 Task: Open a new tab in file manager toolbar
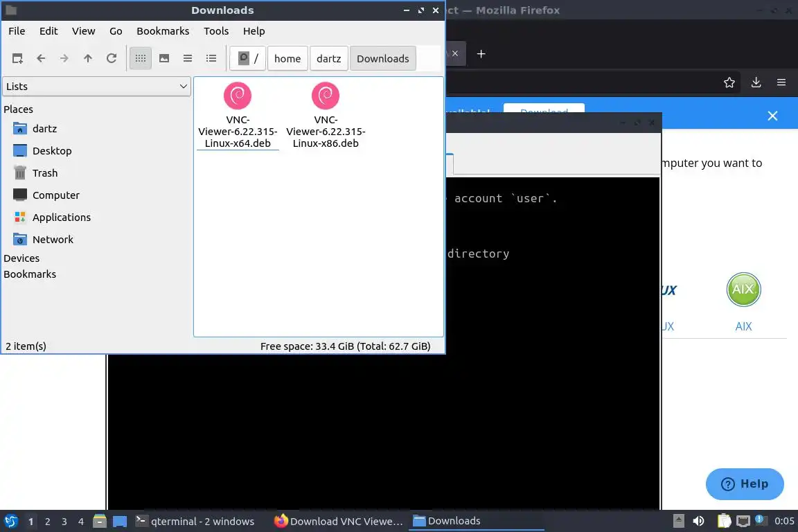17,59
